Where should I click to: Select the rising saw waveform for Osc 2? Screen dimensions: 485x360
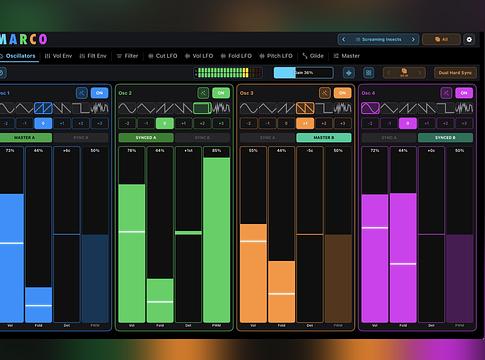[x=164, y=108]
